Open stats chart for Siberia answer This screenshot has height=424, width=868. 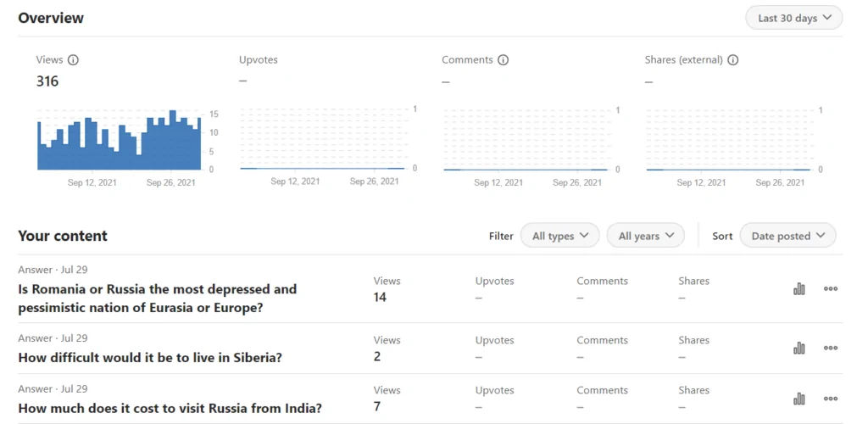pyautogui.click(x=799, y=348)
